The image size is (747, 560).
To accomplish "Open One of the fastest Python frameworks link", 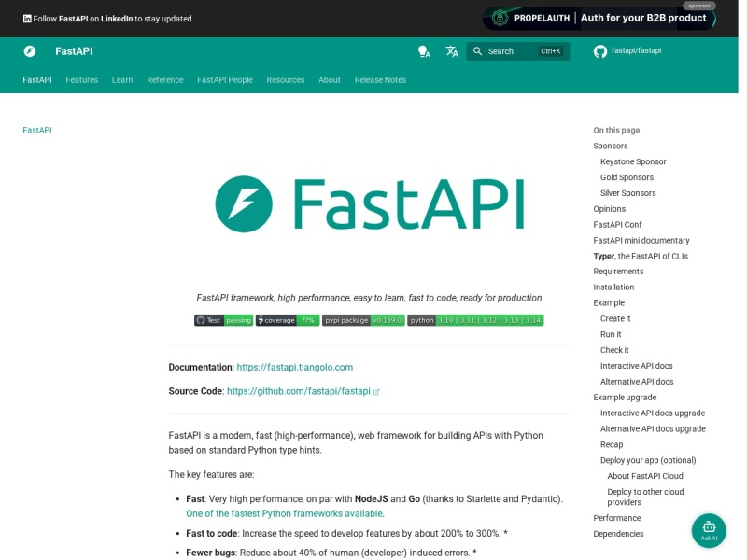I will coord(284,514).
